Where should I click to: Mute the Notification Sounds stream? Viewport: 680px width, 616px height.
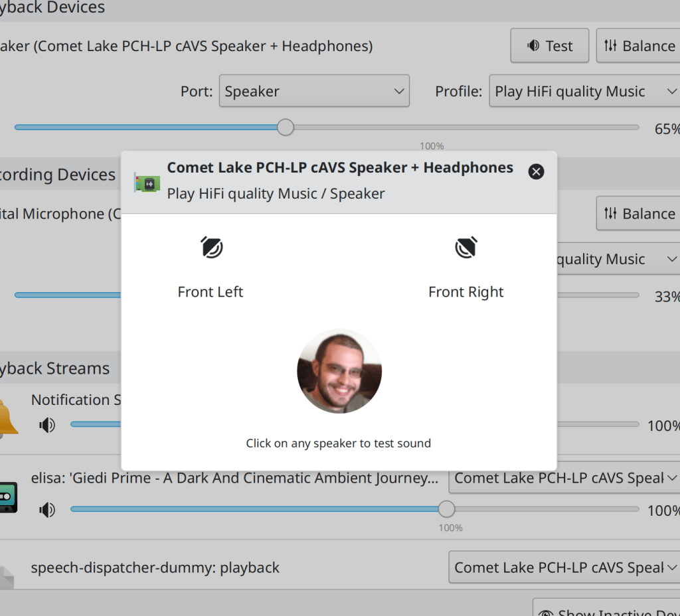[x=47, y=425]
